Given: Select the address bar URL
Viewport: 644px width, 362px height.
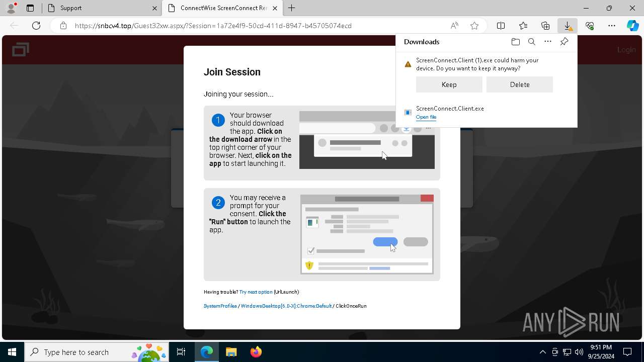Looking at the screenshot, I should click(x=213, y=26).
